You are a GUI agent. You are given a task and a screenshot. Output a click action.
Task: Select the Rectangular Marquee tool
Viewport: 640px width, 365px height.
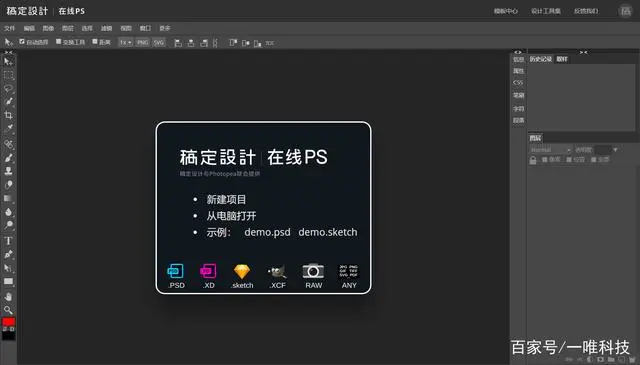8,75
